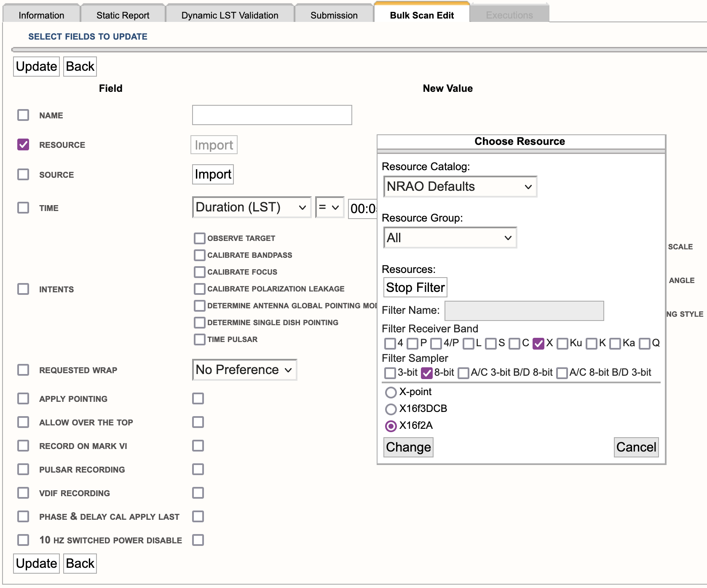The width and height of the screenshot is (707, 588).
Task: Click the Filter Name text field
Action: click(x=524, y=311)
